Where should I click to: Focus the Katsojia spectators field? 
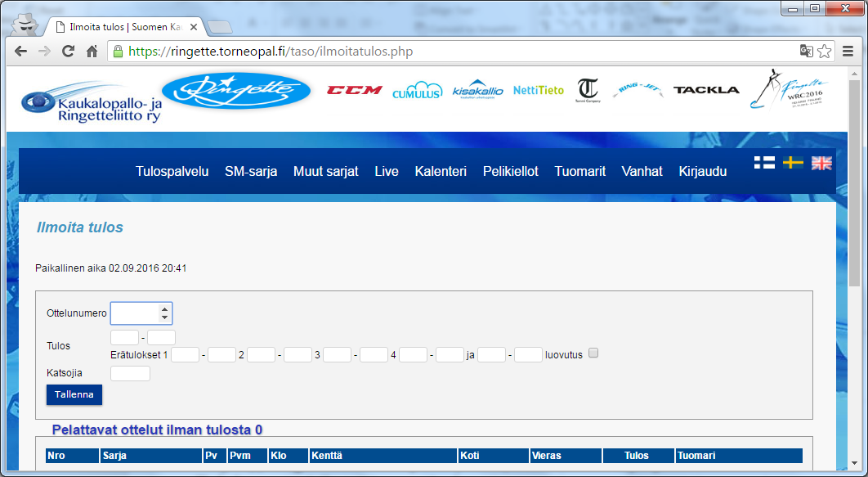tap(130, 373)
